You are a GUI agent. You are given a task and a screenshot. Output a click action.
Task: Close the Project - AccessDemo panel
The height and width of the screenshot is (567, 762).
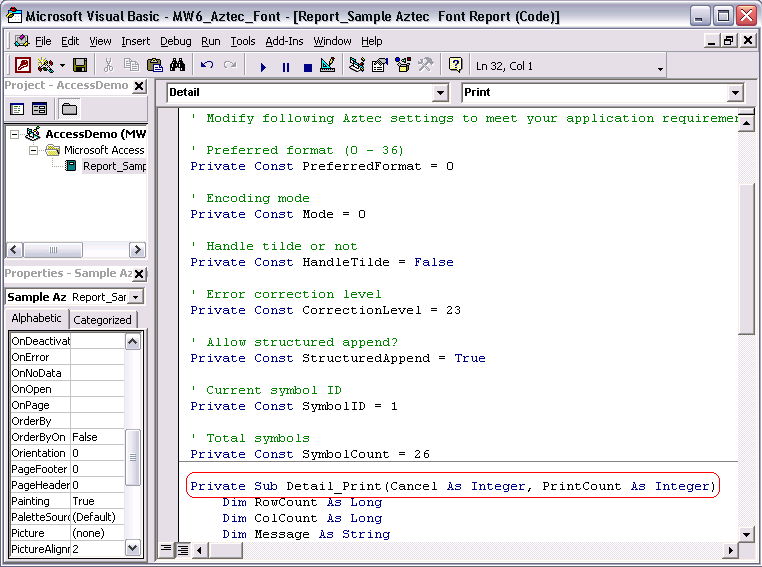(139, 86)
